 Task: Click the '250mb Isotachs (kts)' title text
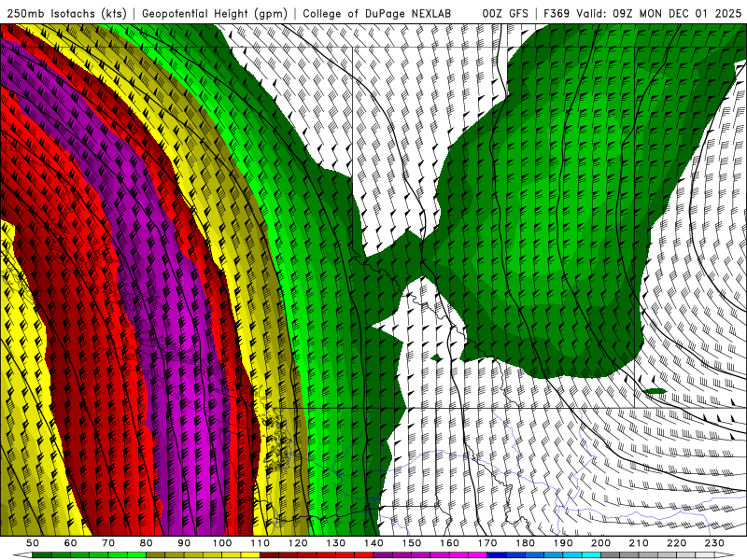(x=66, y=13)
